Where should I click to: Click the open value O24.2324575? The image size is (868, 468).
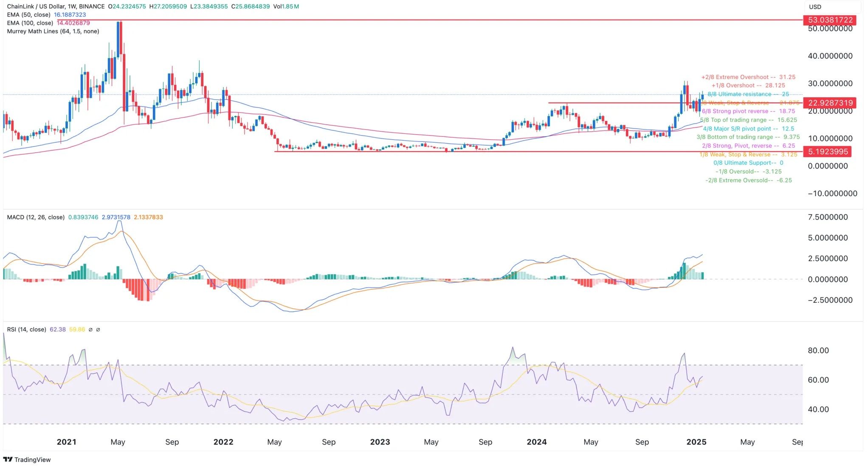[x=127, y=6]
